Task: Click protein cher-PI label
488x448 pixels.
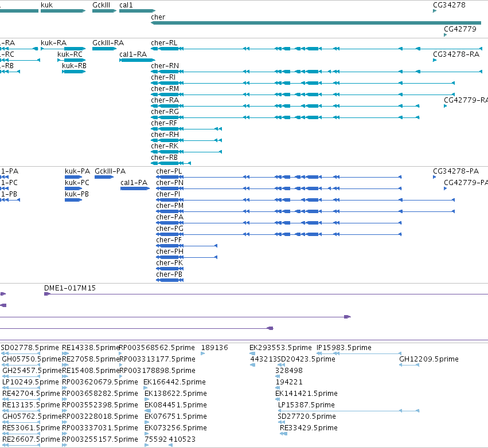Action: pos(168,194)
